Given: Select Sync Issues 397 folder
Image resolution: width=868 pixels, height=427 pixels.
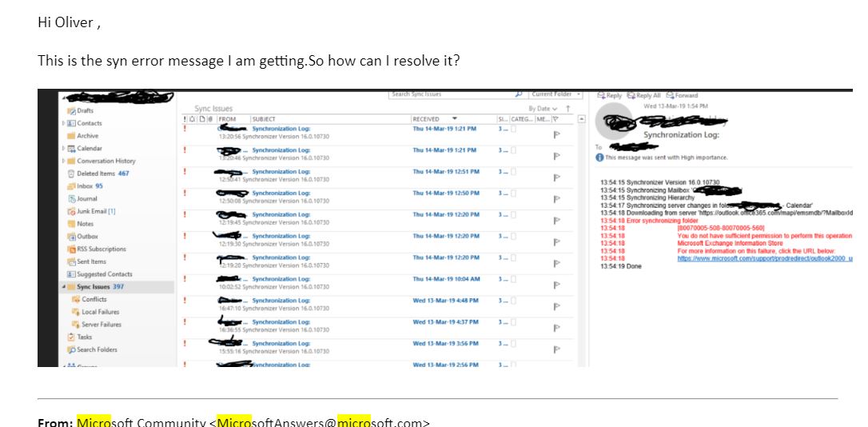Looking at the screenshot, I should point(117,287).
